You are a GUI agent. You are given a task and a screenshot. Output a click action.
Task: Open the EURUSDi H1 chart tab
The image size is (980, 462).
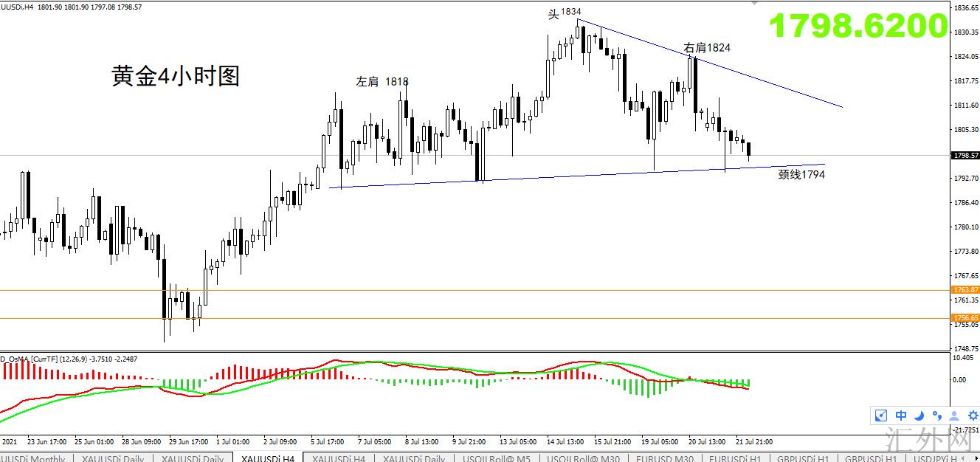pyautogui.click(x=739, y=458)
